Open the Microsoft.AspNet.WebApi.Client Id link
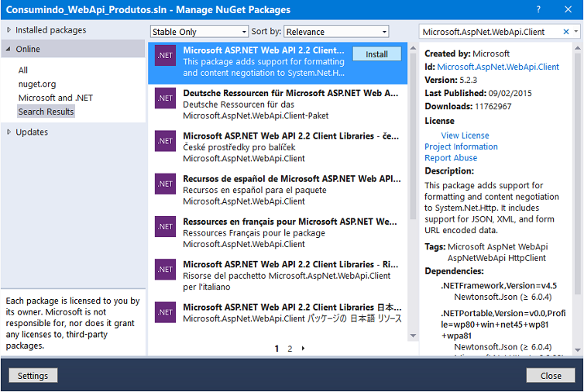The image size is (584, 392). [x=498, y=67]
